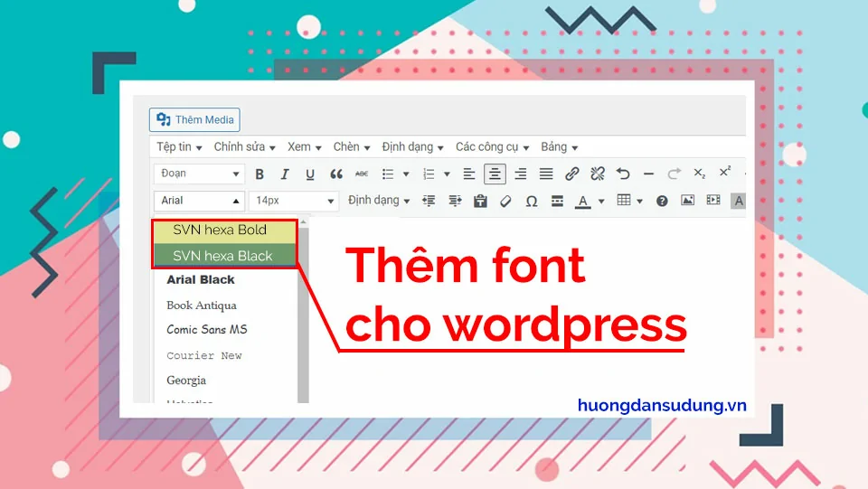Insert a blockquote
The image size is (868, 489).
336,174
